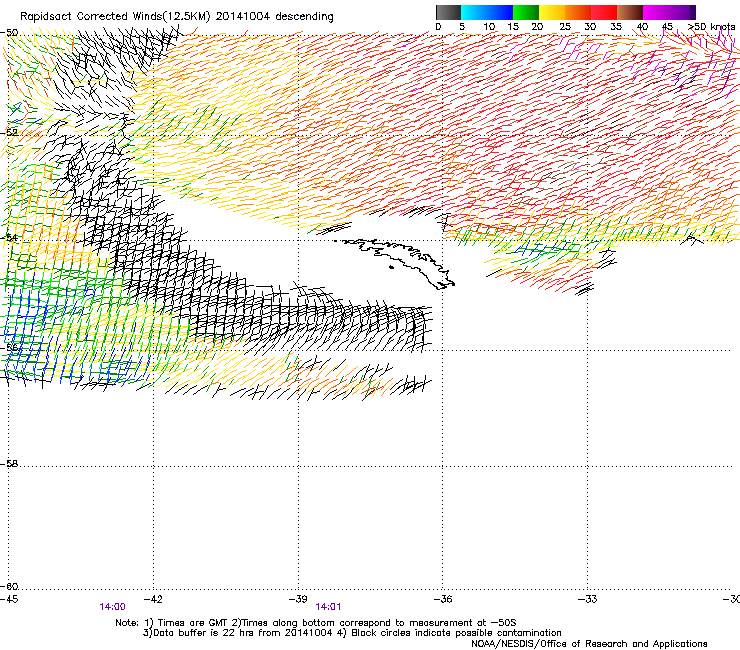Click the South Georgia island outline
The image size is (740, 650).
click(395, 262)
